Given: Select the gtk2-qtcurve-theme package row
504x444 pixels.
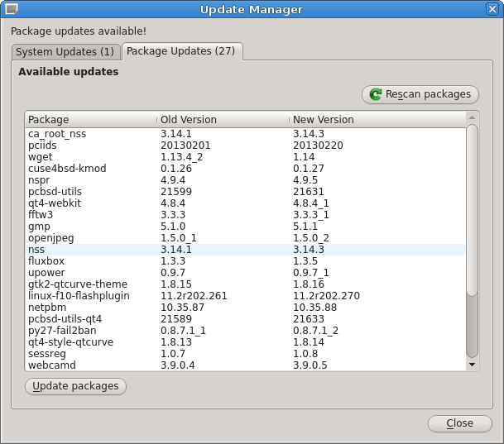Looking at the screenshot, I should 245,284.
